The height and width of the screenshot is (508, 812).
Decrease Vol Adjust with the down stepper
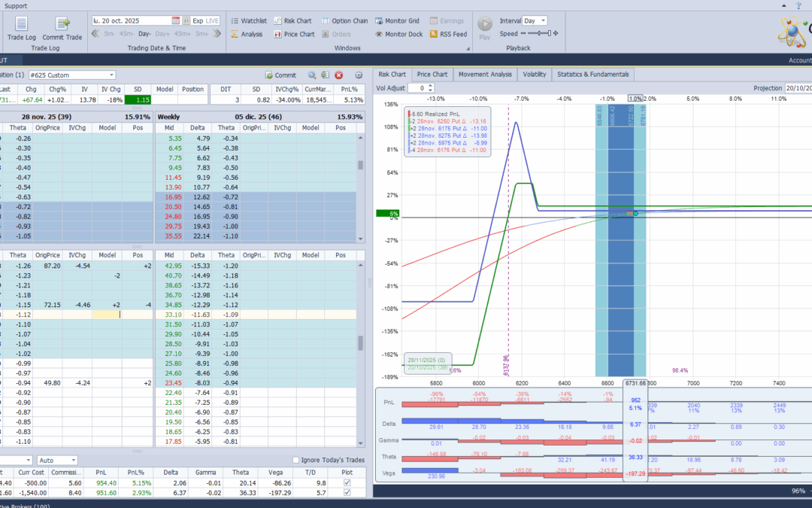coord(430,90)
